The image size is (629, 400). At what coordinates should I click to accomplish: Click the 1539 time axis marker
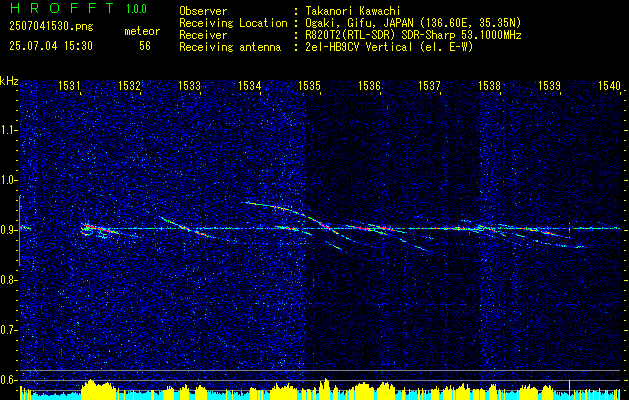(549, 86)
